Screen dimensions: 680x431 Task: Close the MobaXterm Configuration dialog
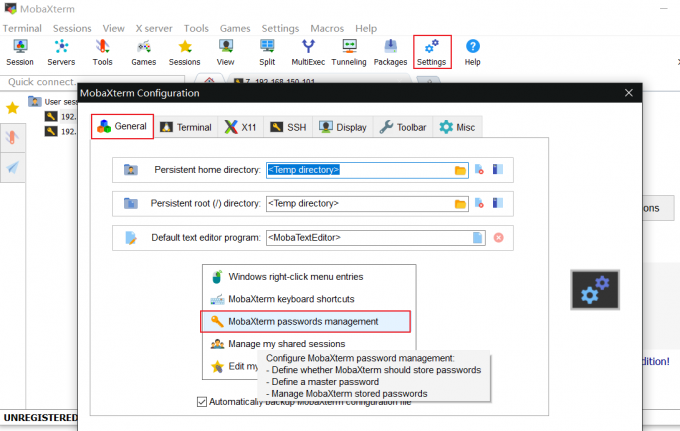(x=629, y=93)
